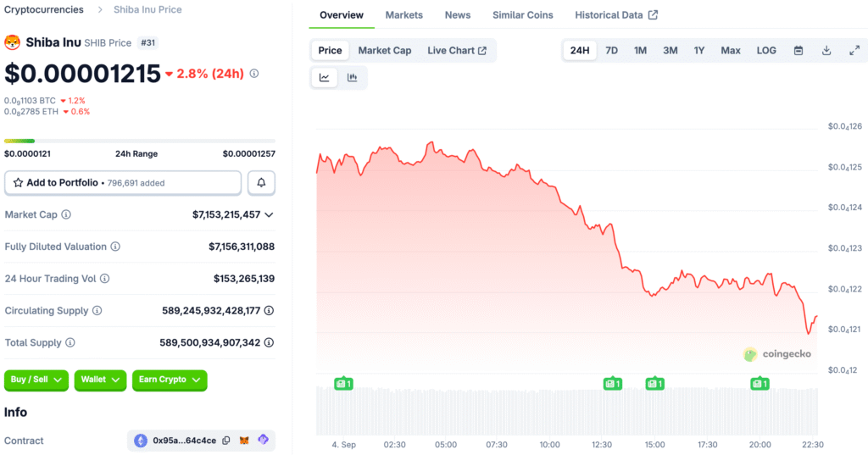Switch chart to Market Cap view
Screen dimensions: 868x455
click(x=384, y=50)
